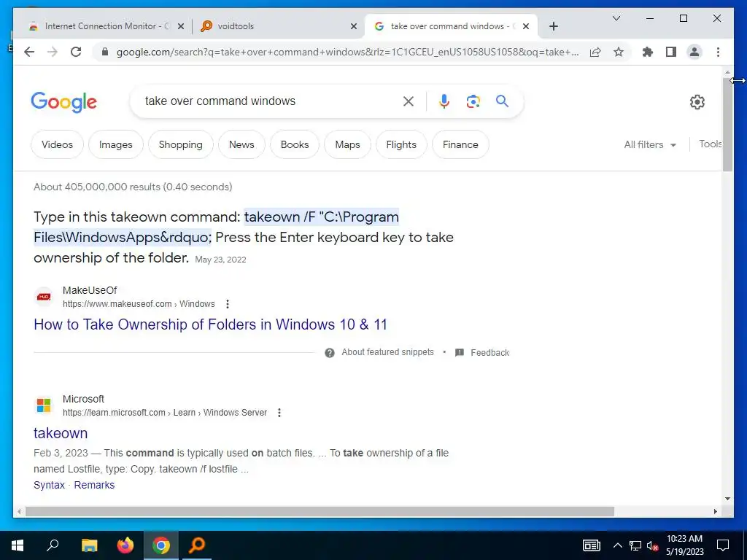
Task: Select the Maps filter
Action: coord(347,144)
